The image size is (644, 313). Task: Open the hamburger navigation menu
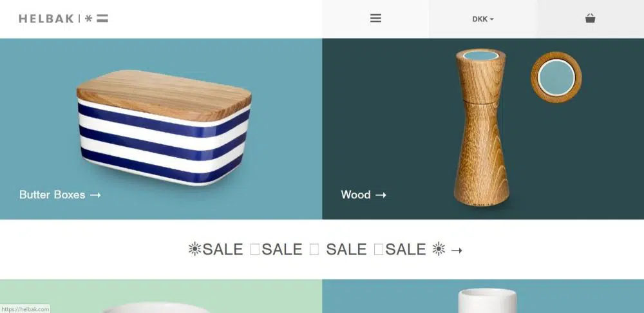point(375,19)
